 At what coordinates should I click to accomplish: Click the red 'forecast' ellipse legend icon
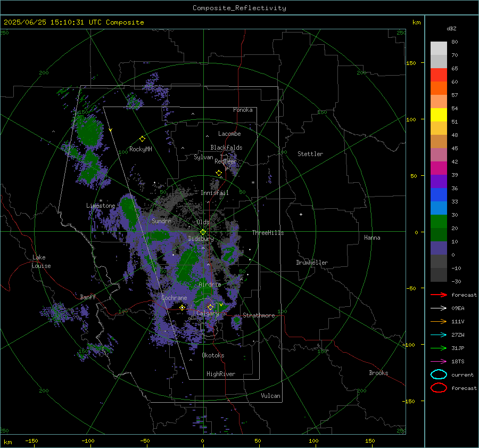click(439, 388)
